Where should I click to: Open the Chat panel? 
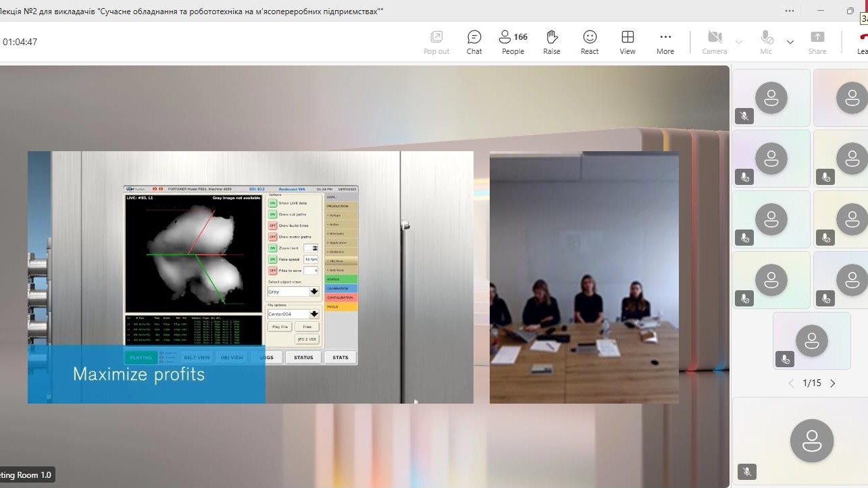tap(474, 42)
